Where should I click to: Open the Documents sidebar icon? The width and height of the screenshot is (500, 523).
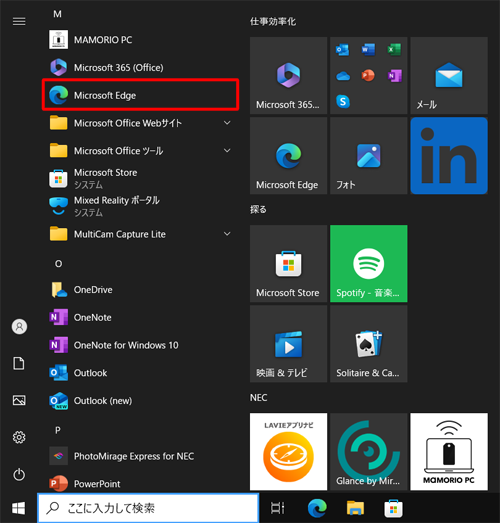click(x=19, y=363)
